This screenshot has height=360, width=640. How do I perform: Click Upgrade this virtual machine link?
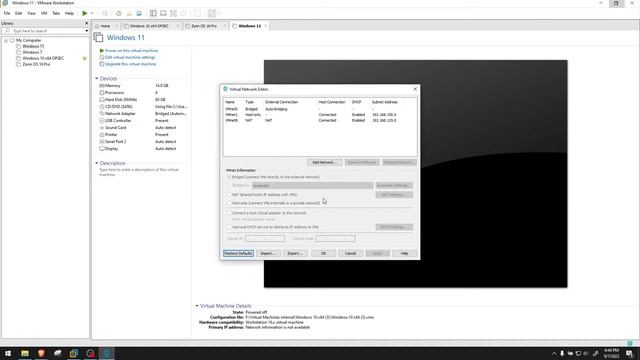click(131, 64)
